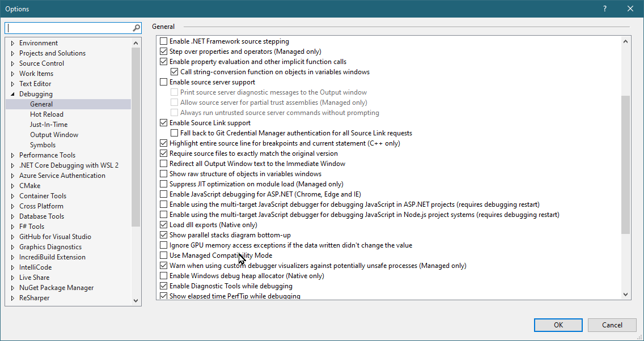Toggle Show parallel stacks diagram bottom-up
Screen dimensions: 644x341
point(163,235)
